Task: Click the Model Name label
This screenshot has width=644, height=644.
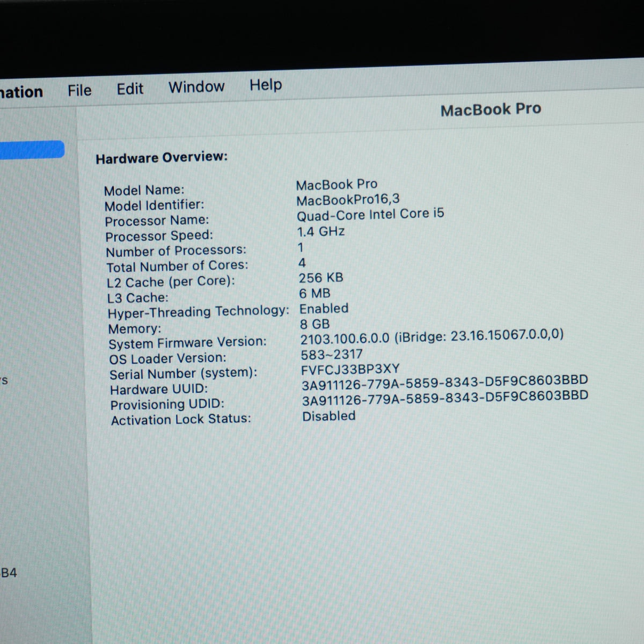Action: [x=144, y=191]
